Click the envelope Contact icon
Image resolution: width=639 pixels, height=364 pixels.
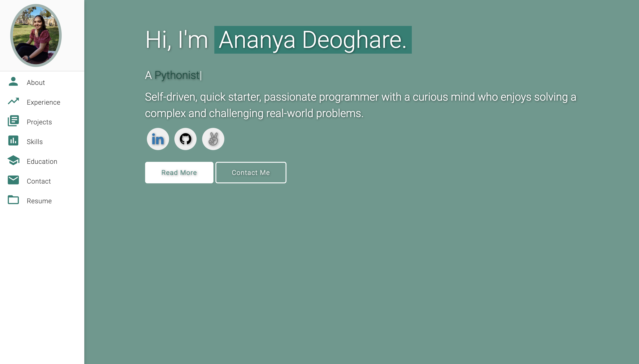point(13,180)
